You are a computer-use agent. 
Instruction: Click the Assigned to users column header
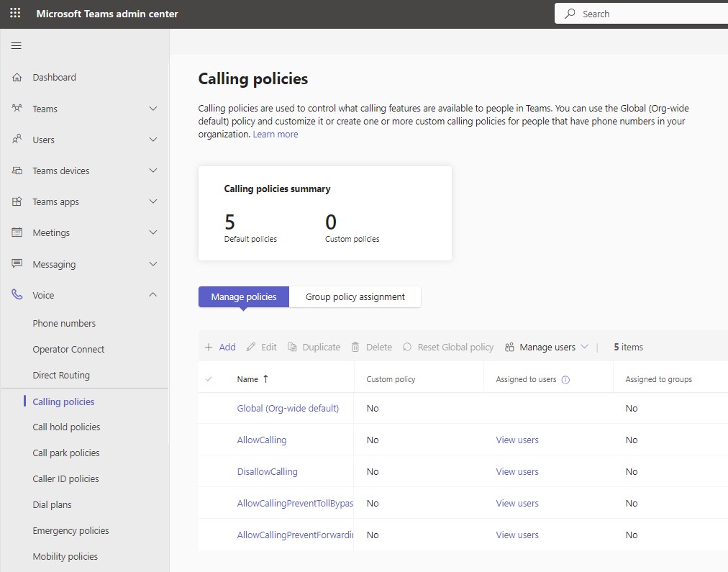point(526,379)
